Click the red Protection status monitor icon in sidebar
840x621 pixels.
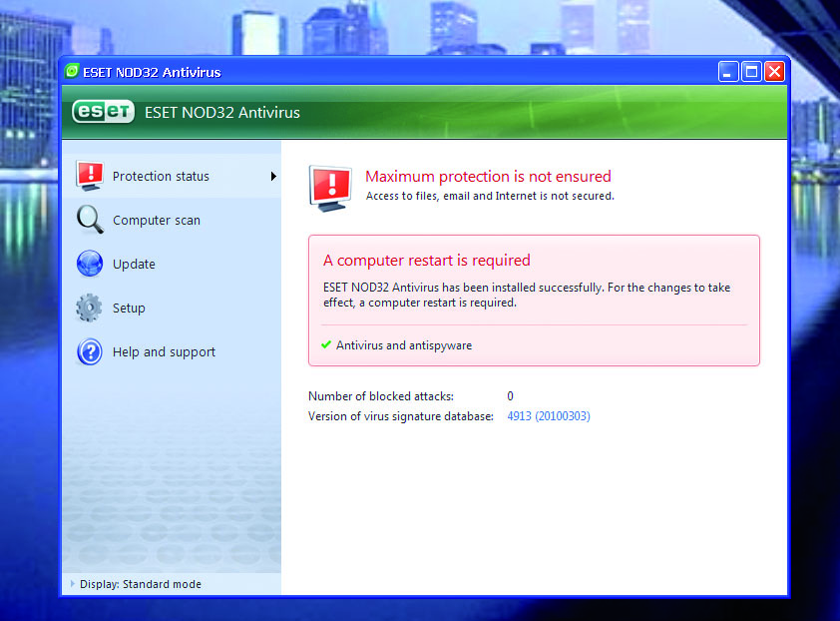click(90, 176)
